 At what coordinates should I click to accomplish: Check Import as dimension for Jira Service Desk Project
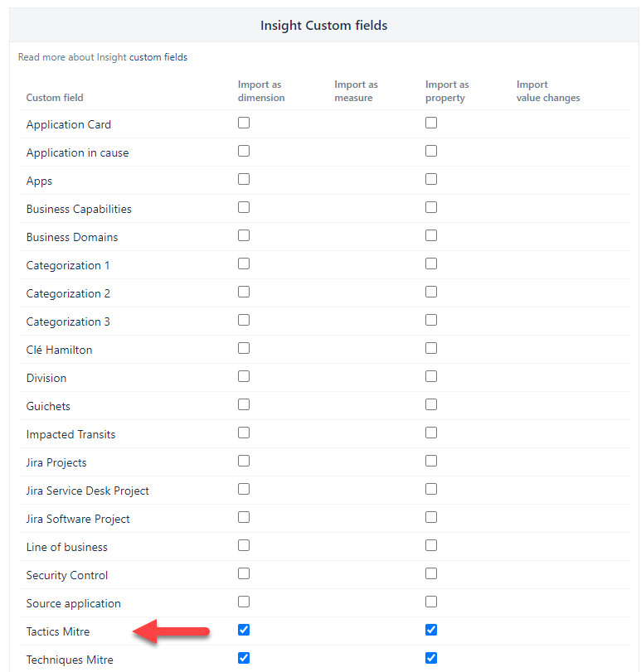(x=244, y=489)
